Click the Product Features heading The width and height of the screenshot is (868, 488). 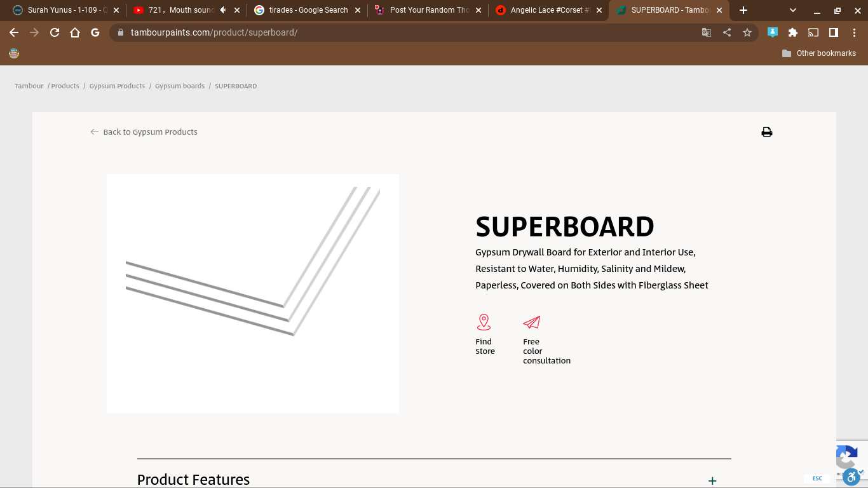pos(193,480)
